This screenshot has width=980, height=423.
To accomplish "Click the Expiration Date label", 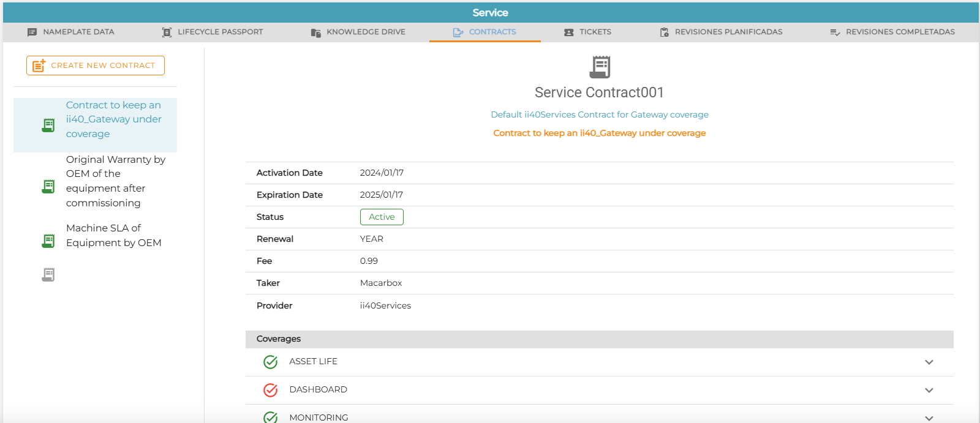I will (x=289, y=195).
